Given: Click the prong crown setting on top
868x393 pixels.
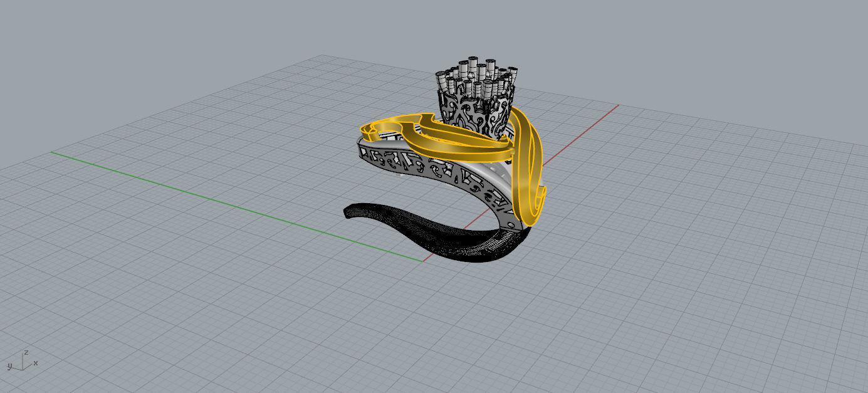Looking at the screenshot, I should click(477, 97).
